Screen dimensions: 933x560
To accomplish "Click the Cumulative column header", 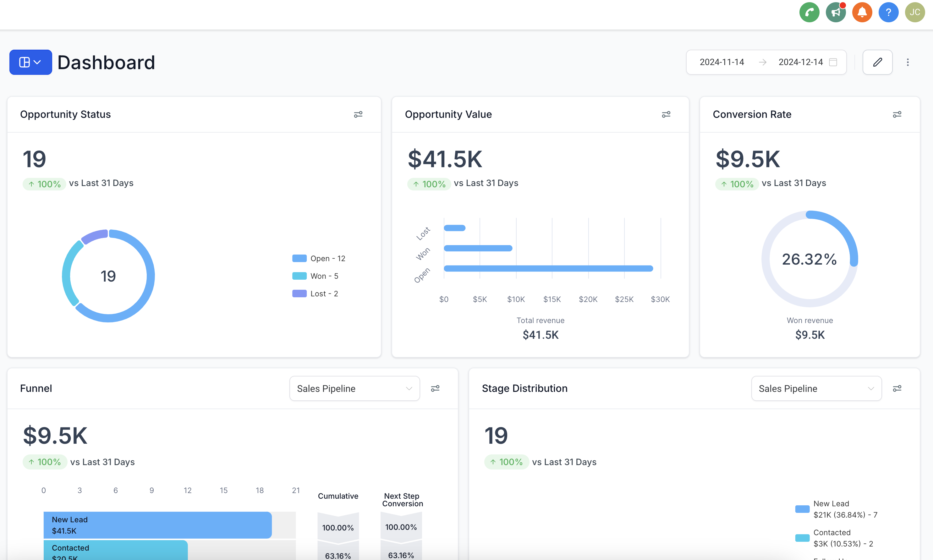I will [338, 496].
